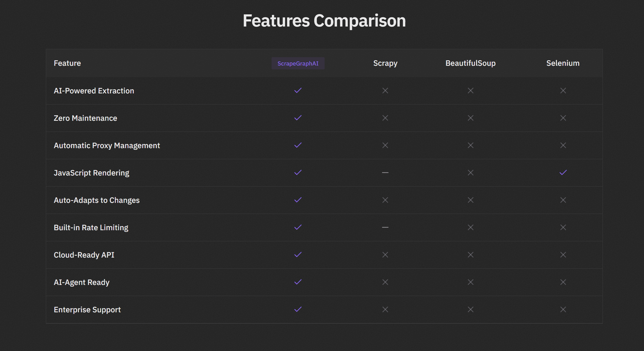The width and height of the screenshot is (644, 351).
Task: Click the ScrapeGraphAI checkmark for AI-Agent Ready
Action: pos(298,282)
